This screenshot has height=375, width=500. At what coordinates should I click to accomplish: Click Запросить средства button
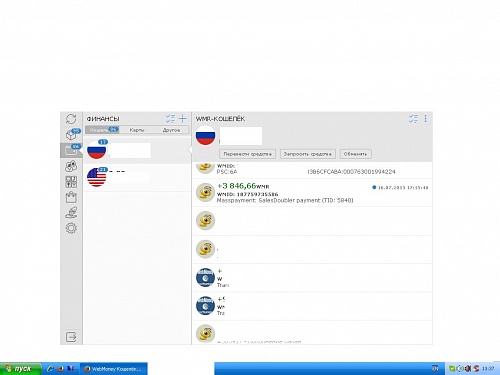click(x=307, y=154)
